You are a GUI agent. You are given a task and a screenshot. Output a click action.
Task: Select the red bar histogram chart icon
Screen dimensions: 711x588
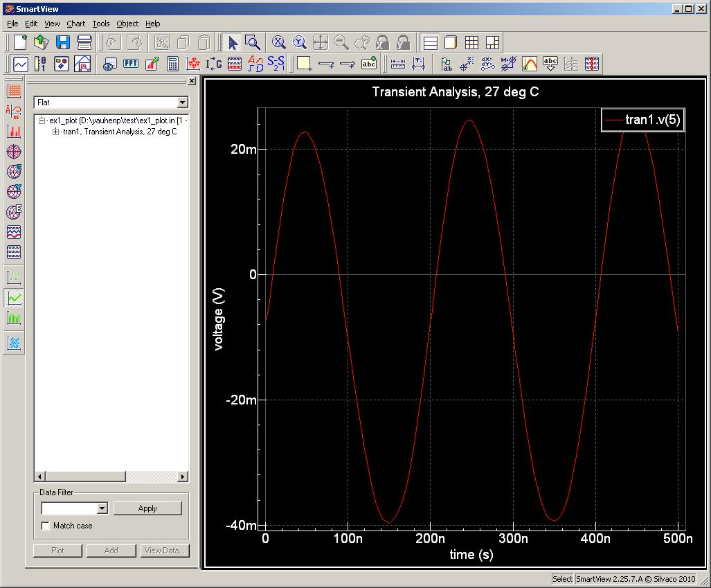point(14,131)
